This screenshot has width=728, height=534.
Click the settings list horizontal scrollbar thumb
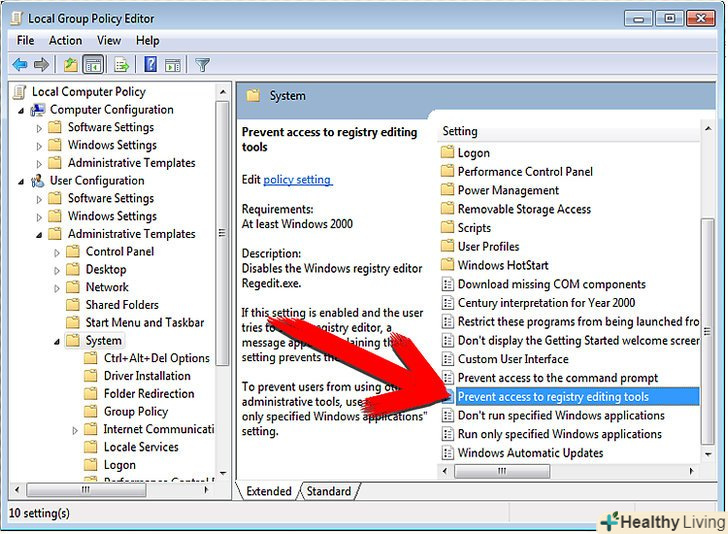502,471
